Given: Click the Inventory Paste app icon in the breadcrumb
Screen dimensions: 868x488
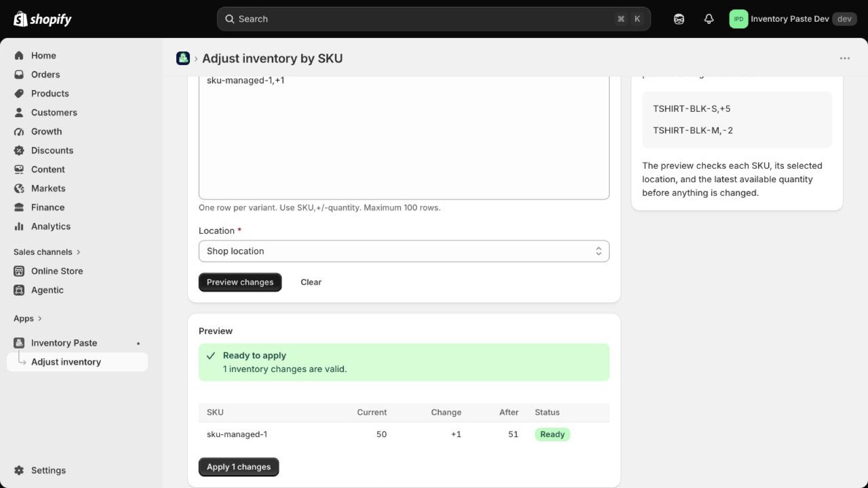Looking at the screenshot, I should tap(183, 58).
